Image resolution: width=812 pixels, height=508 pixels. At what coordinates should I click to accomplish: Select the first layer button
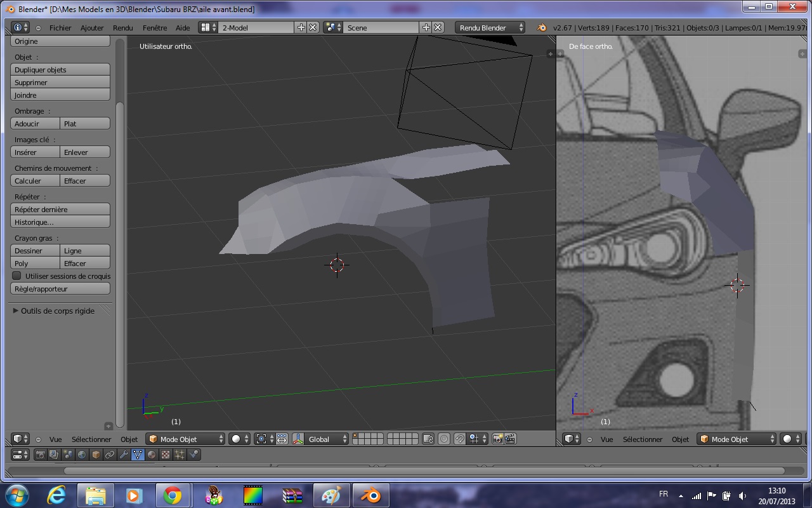355,436
